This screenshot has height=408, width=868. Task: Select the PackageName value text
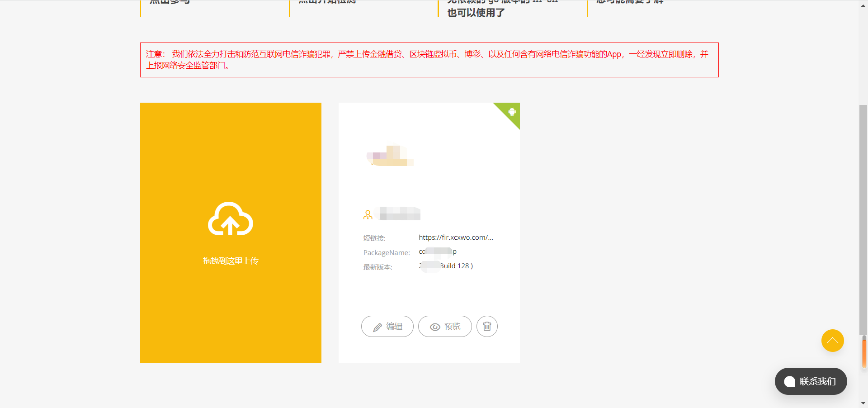tap(438, 251)
